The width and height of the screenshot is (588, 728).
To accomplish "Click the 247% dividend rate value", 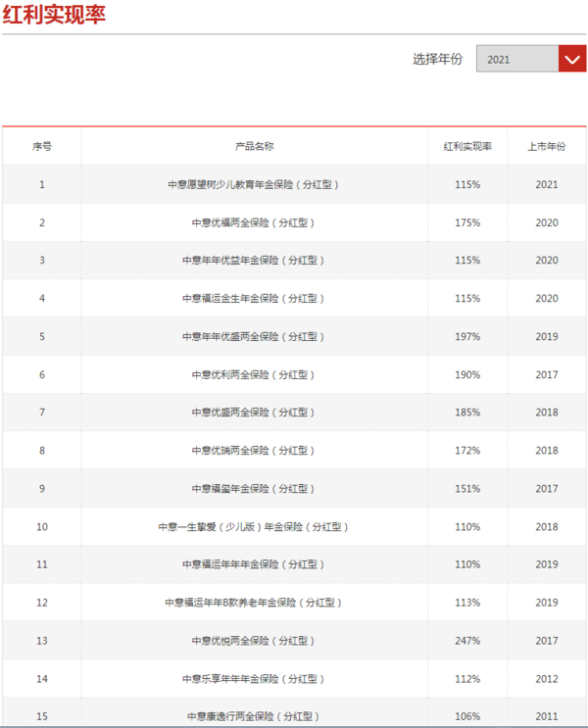I will 467,641.
